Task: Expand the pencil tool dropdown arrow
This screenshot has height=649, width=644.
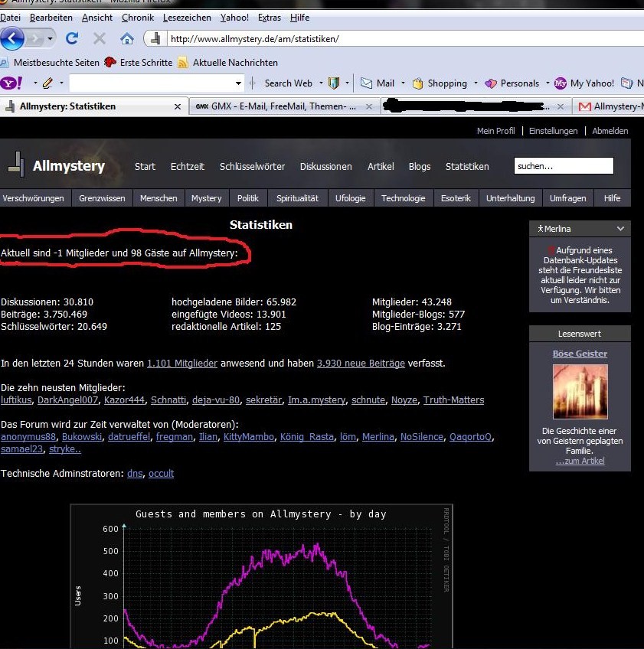Action: [61, 83]
